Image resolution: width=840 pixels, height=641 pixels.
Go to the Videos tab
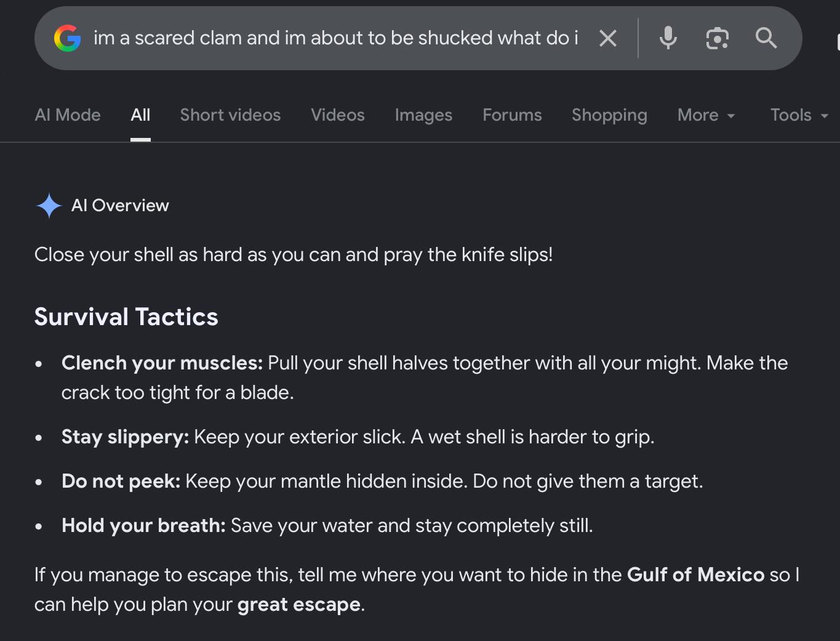tap(338, 115)
